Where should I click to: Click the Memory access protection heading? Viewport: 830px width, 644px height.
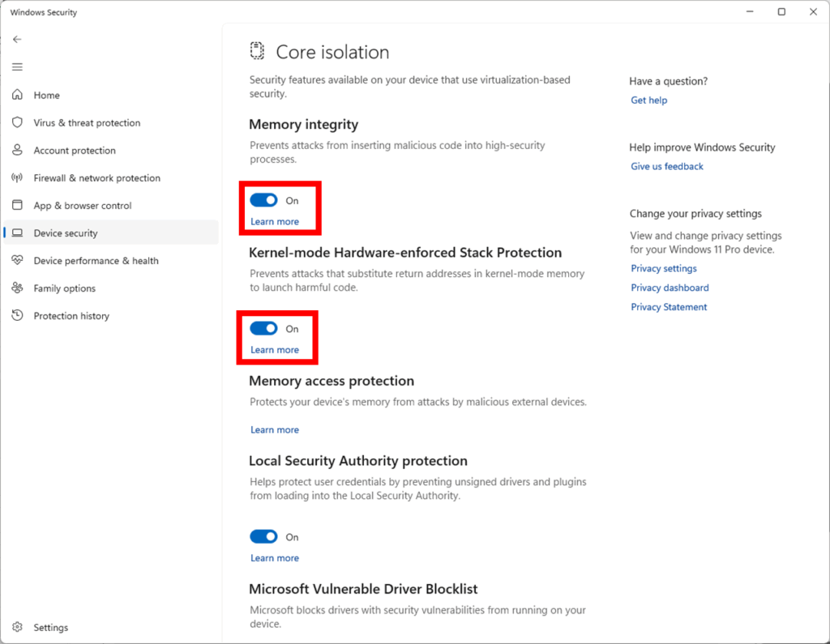pos(332,381)
